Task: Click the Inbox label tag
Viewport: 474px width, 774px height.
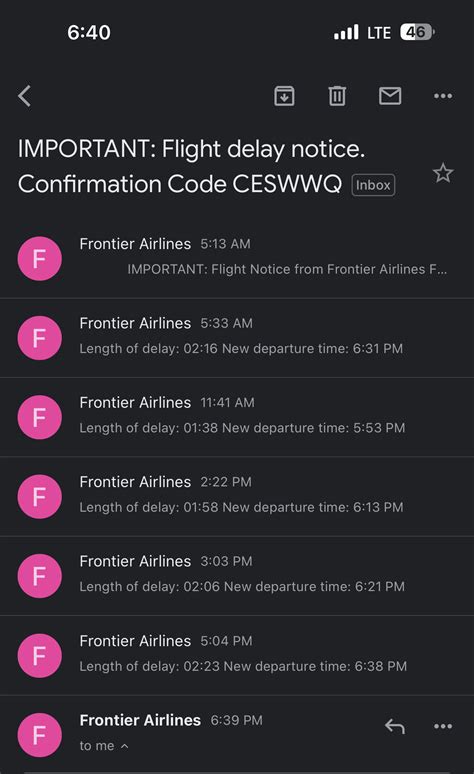Action: [x=373, y=185]
